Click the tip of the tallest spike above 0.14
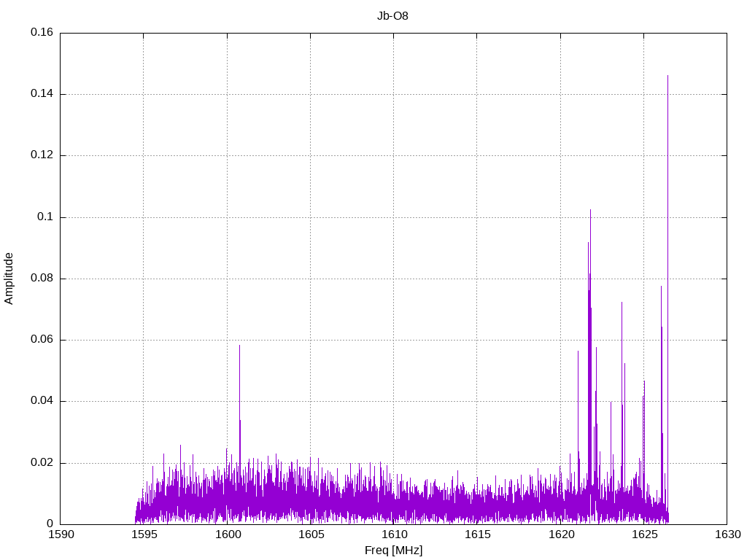747x560 pixels. click(667, 76)
